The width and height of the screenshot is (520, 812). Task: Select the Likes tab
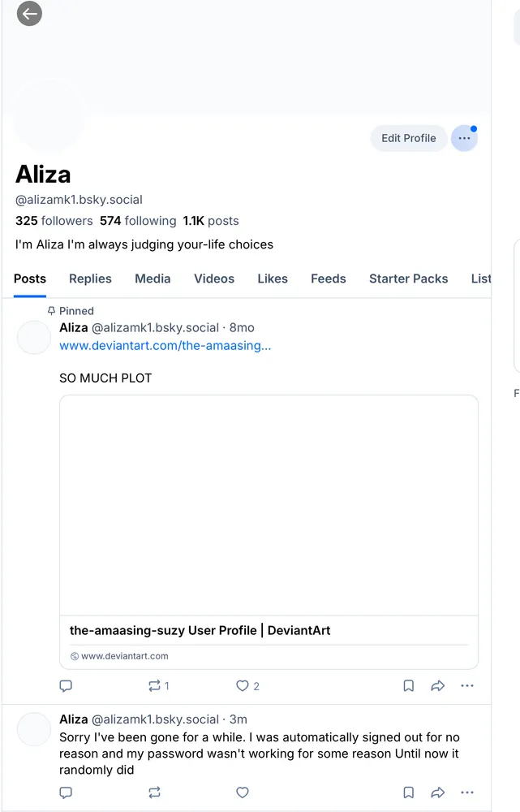click(x=273, y=279)
